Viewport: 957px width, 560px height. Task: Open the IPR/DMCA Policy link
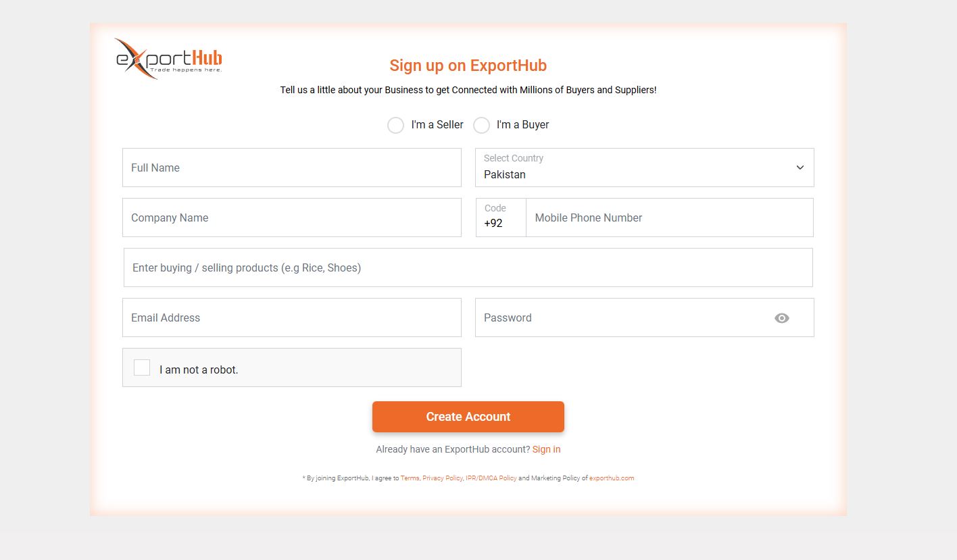click(491, 478)
